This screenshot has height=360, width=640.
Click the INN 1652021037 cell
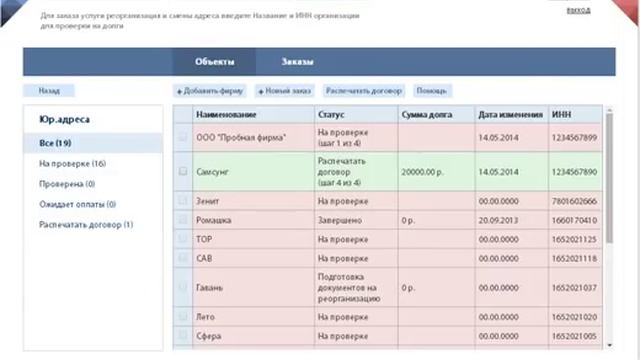[576, 288]
